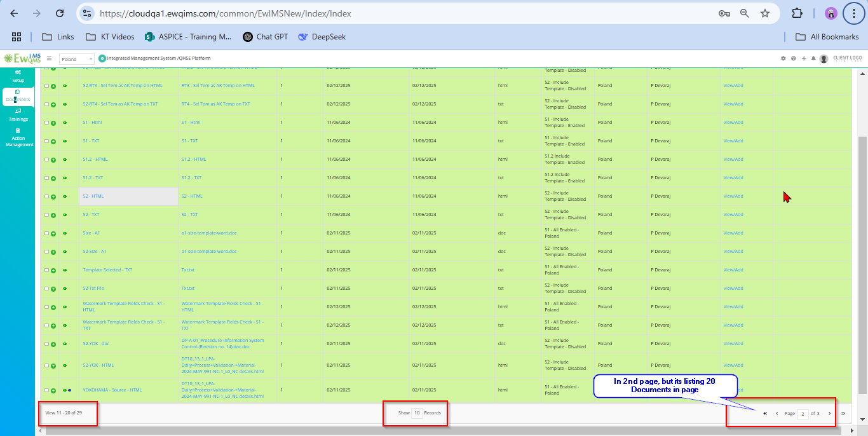Click 'View 11 - 20 of 29' text

[63, 413]
